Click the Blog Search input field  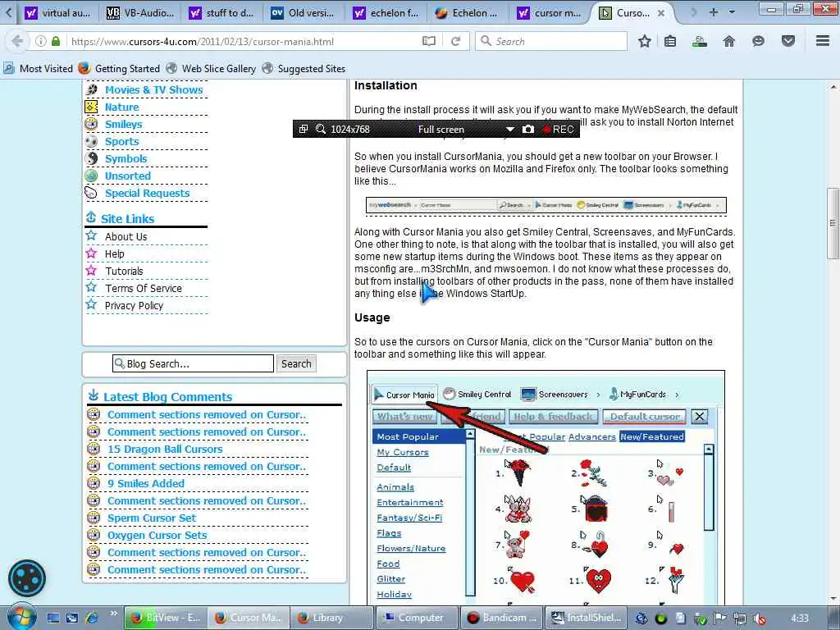coord(193,363)
